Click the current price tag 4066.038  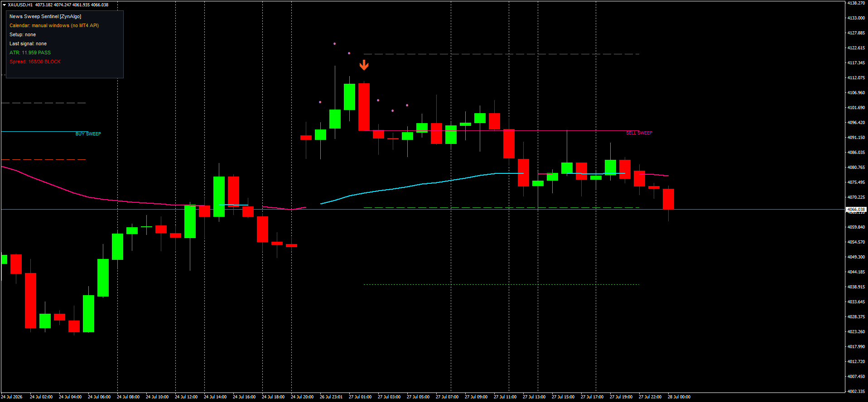click(x=856, y=210)
